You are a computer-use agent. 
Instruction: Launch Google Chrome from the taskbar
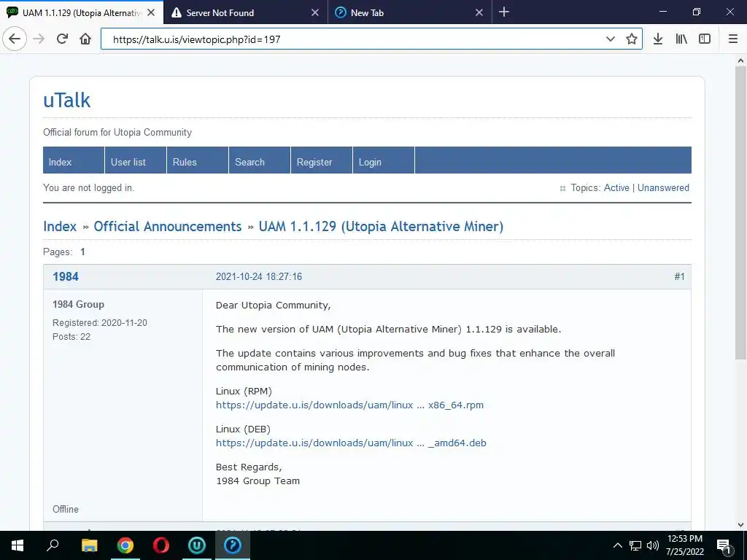pos(125,545)
